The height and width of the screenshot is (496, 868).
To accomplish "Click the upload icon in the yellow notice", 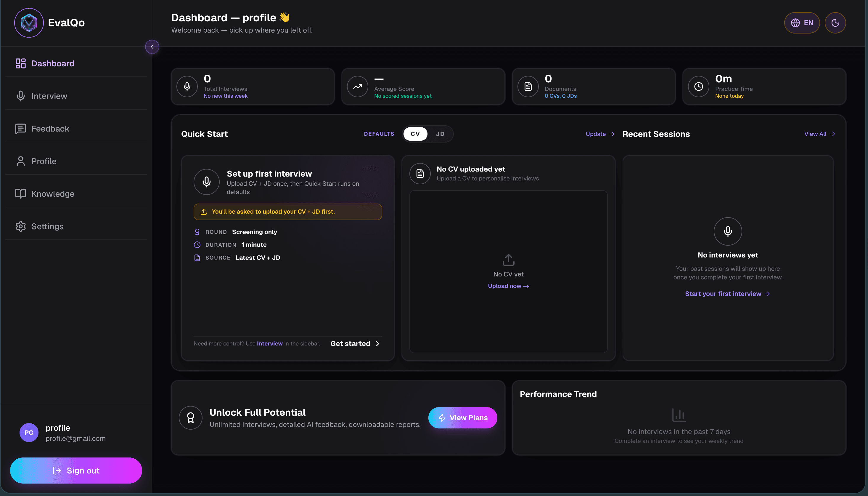I will pos(203,212).
